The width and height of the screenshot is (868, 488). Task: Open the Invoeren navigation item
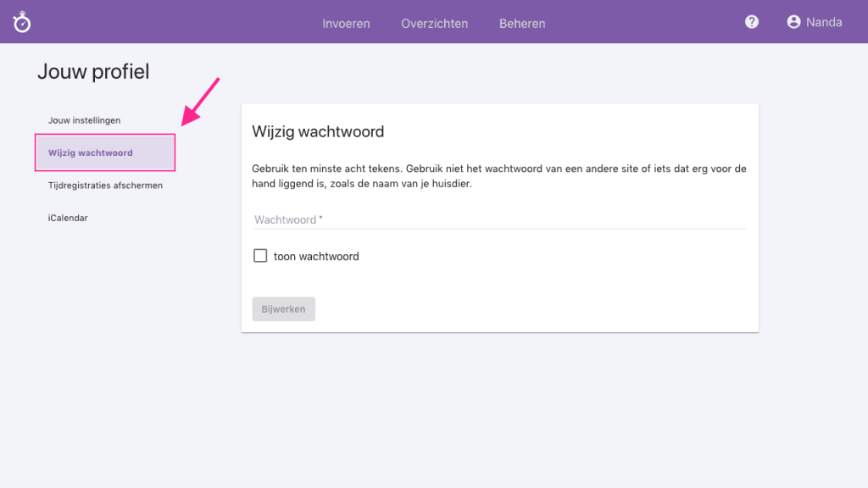click(x=346, y=23)
